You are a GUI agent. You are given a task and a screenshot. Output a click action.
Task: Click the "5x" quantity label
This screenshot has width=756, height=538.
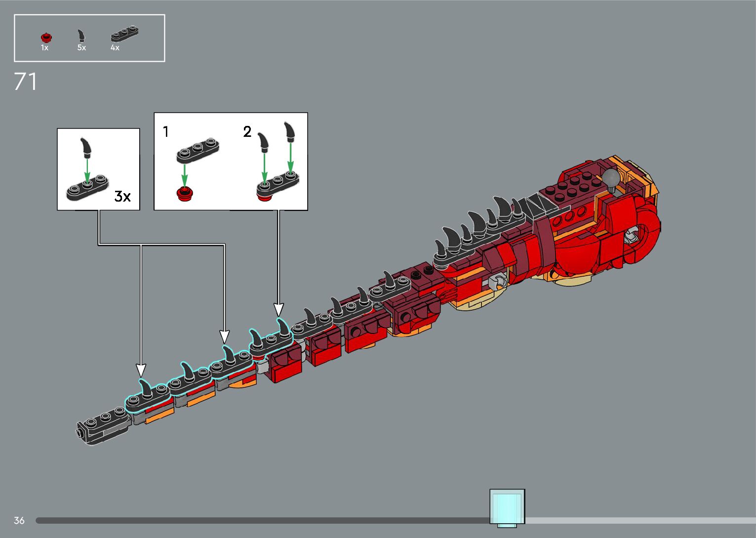point(81,48)
